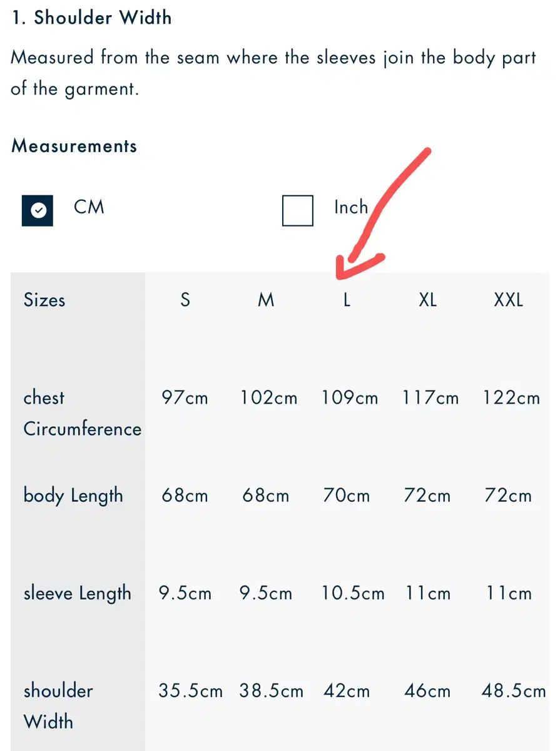
Task: Select the M size column header
Action: 266,300
